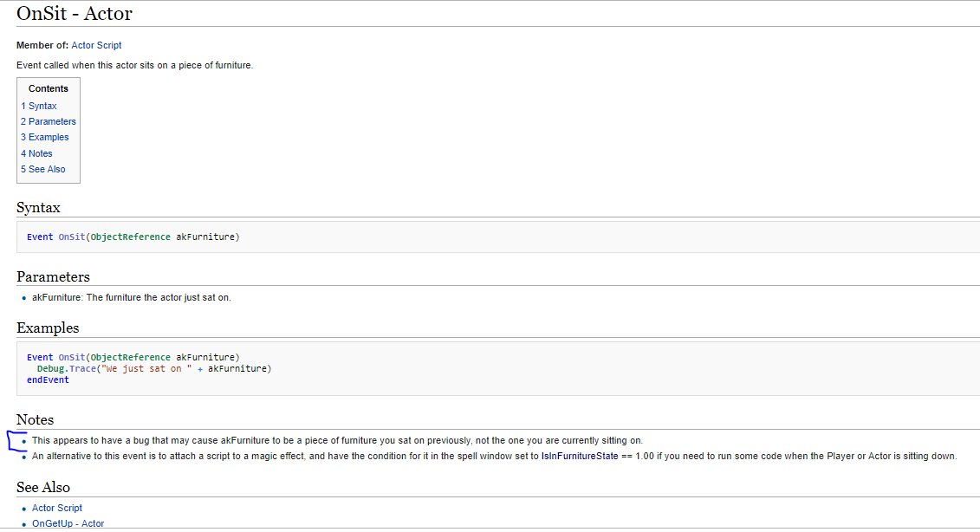The height and width of the screenshot is (532, 980).
Task: Click the Contents box title
Action: pos(49,88)
